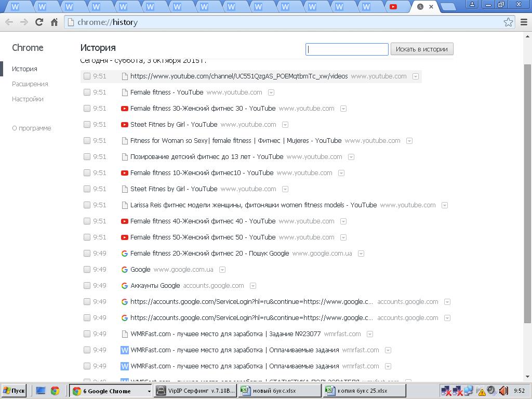Image resolution: width=532 pixels, height=399 pixels.
Task: Click the page icon of Позирование детский фитнес entry
Action: coord(125,157)
